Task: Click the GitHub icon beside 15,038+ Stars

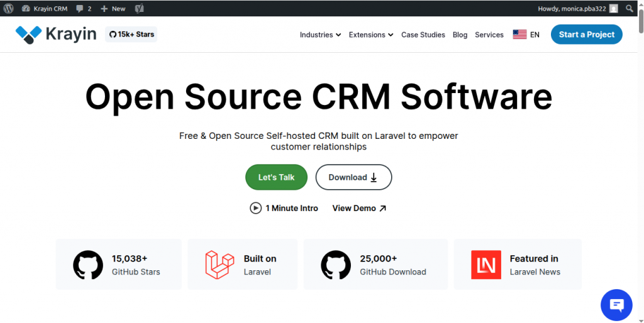Action: [x=88, y=265]
